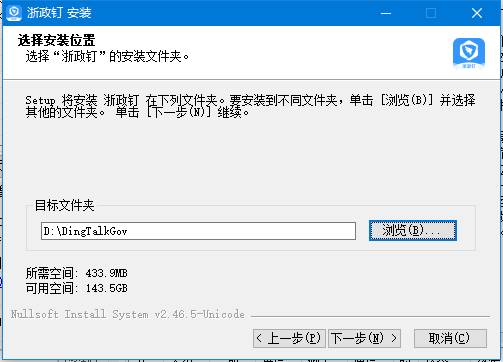Click the large 浙政钉 logo in header
The height and width of the screenshot is (362, 503).
[x=469, y=53]
